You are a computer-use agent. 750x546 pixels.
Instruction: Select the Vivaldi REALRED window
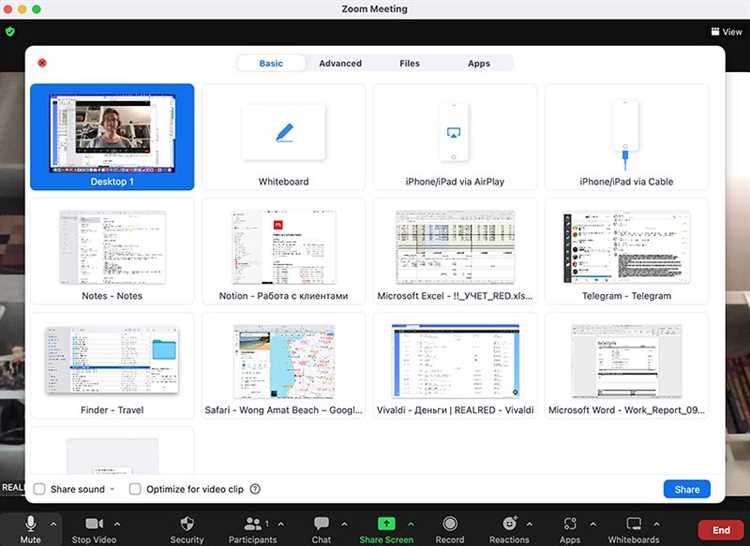pos(454,366)
